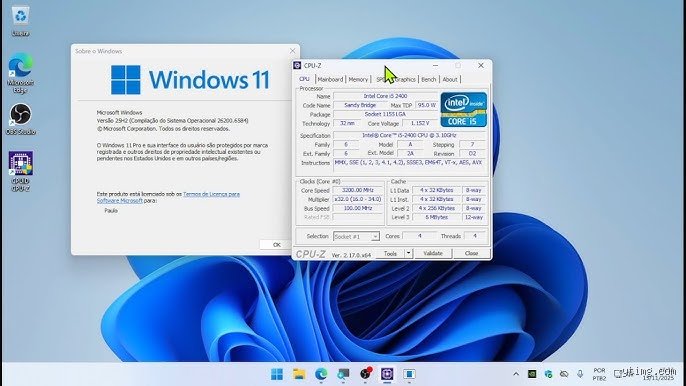Click the microphone tray icon

580,374
